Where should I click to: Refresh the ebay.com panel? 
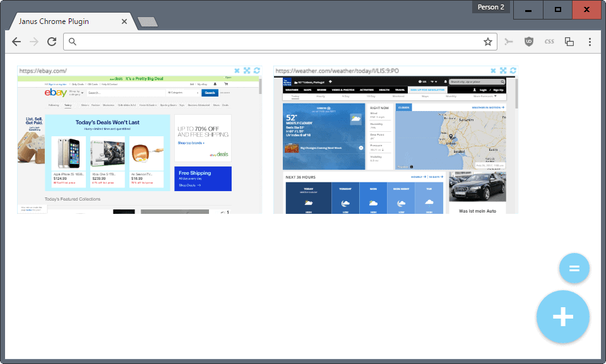257,71
